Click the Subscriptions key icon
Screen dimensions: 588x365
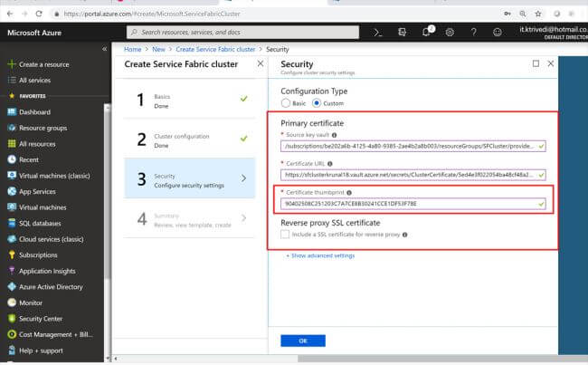12,255
